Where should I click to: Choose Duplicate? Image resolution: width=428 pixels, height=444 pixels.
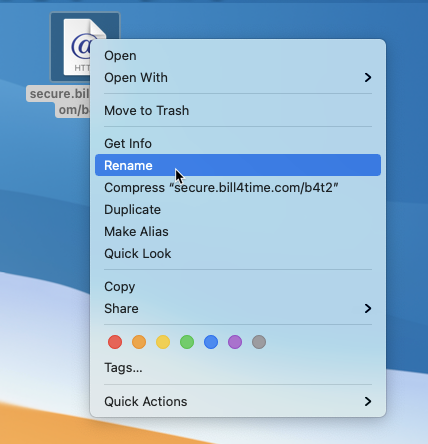pyautogui.click(x=238, y=210)
